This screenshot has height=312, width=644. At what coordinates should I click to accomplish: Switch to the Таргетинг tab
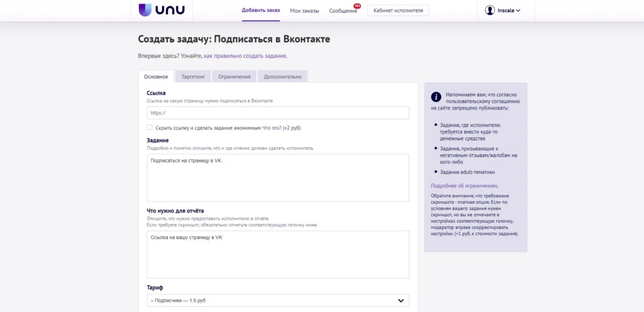tap(193, 77)
